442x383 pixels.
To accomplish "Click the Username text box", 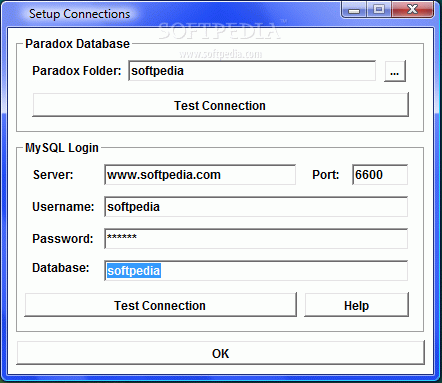I will 256,207.
